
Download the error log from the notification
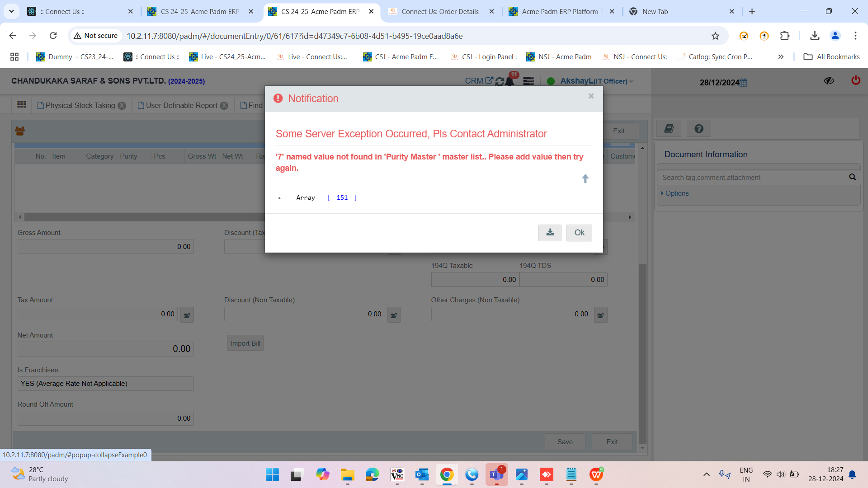[x=550, y=233]
